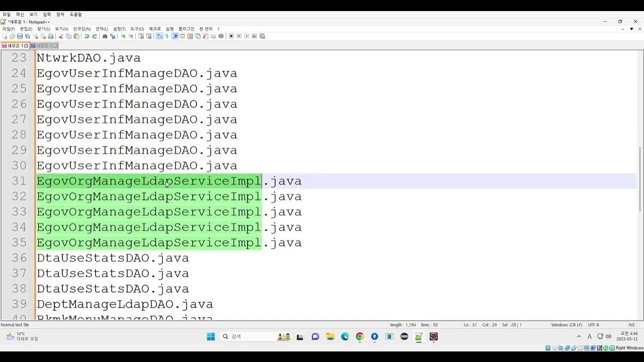Click the Windows Start button
The width and height of the screenshot is (644, 362).
tap(211, 336)
